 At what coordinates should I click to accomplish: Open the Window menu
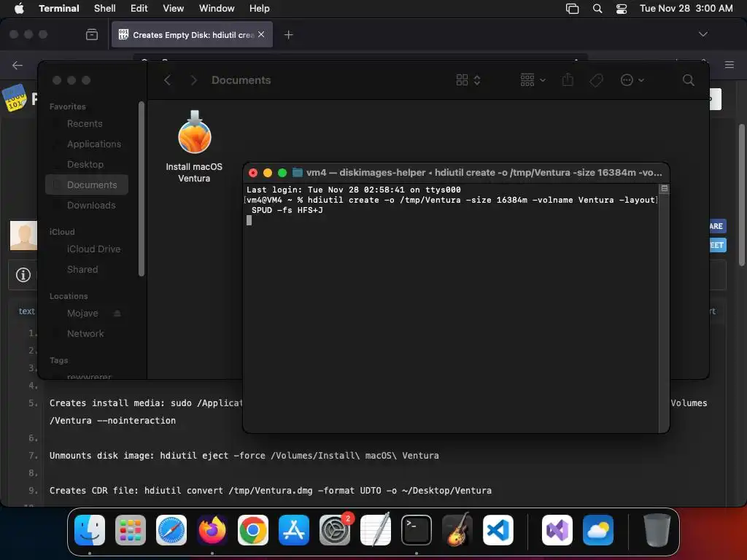217,8
